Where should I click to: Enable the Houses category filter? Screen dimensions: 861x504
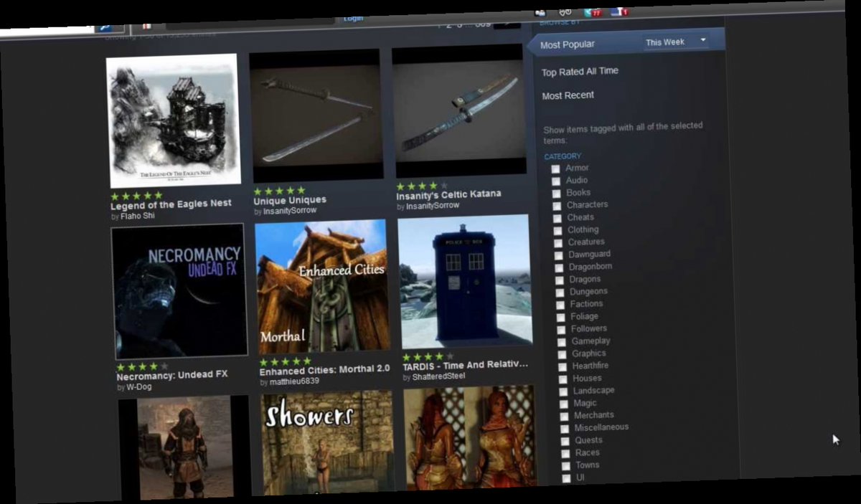563,379
